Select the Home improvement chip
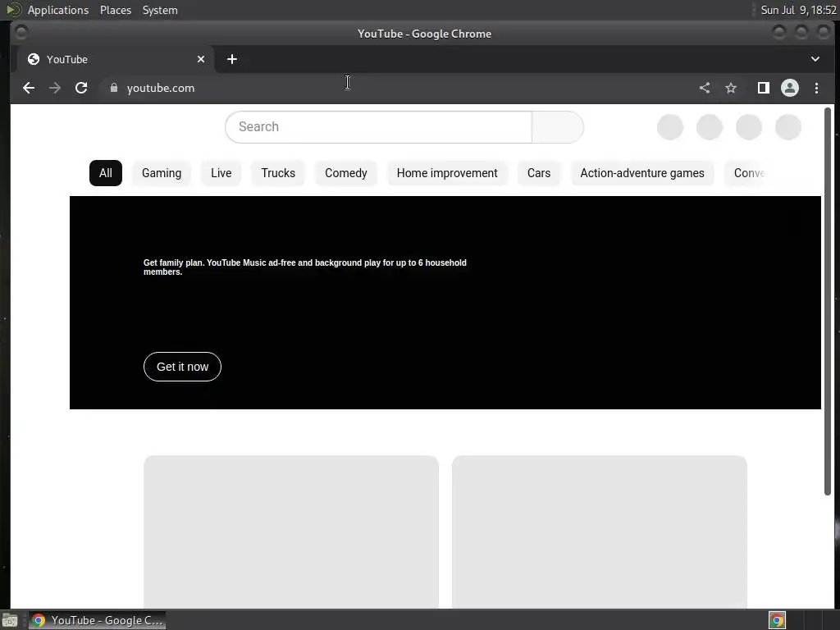The width and height of the screenshot is (840, 630). [447, 173]
